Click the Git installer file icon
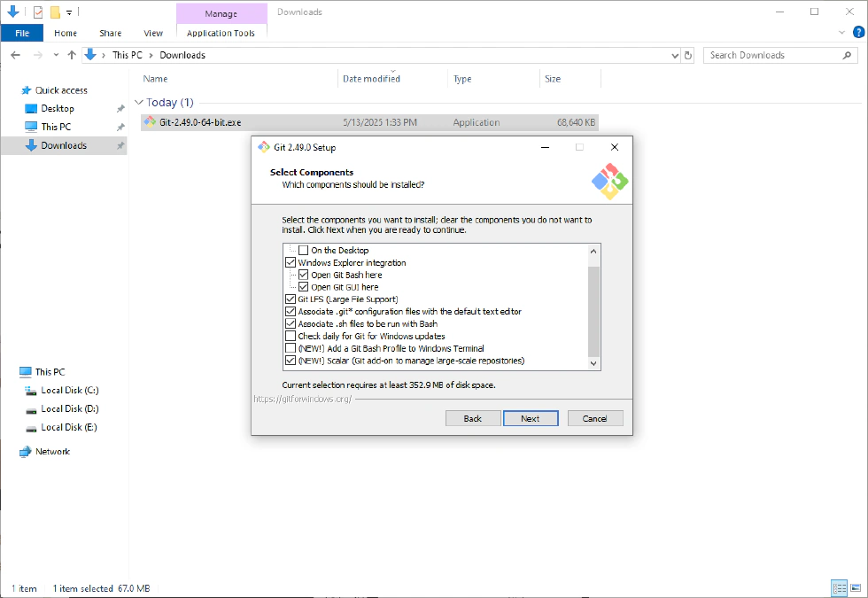 tap(151, 122)
